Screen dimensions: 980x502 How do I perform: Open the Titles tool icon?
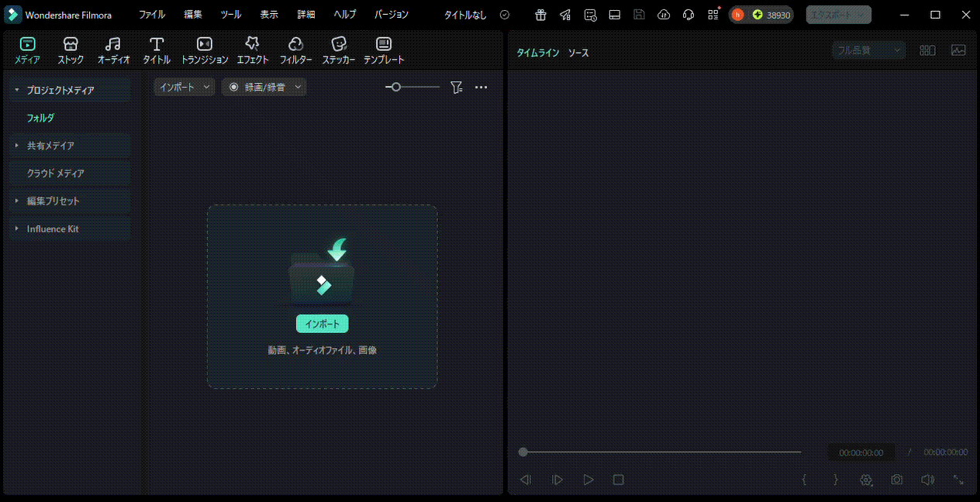click(x=157, y=45)
